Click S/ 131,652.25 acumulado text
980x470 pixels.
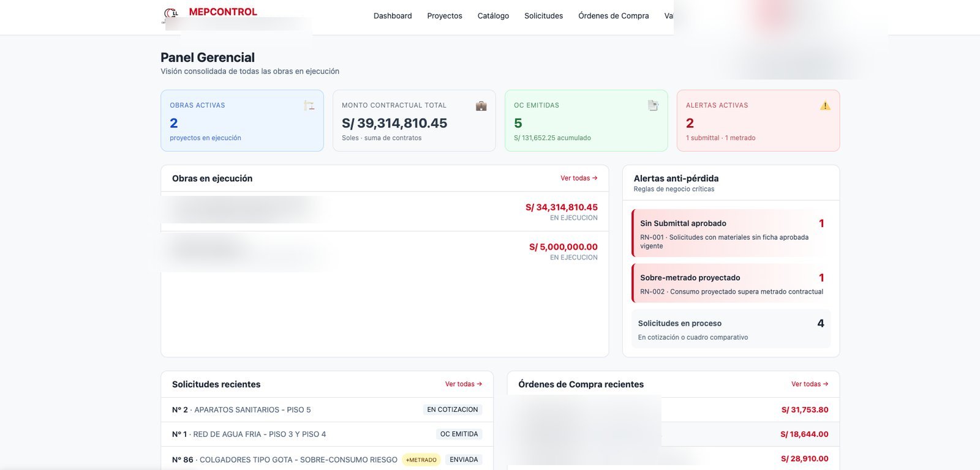pos(552,138)
